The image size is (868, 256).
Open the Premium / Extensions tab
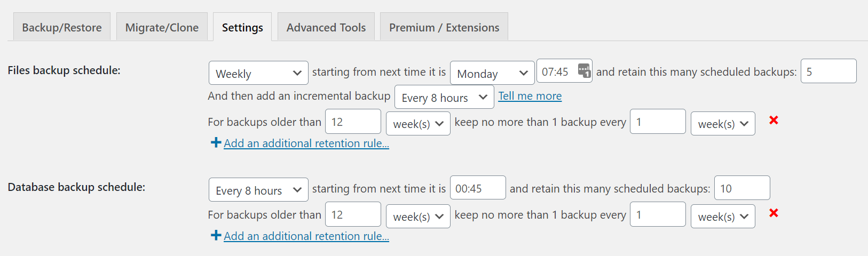(x=444, y=27)
